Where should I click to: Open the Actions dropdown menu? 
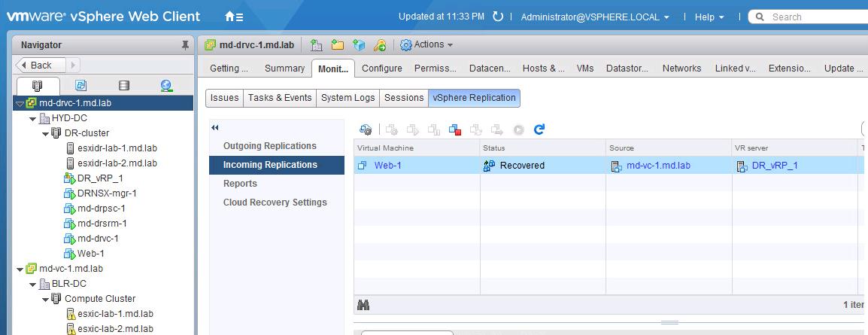pyautogui.click(x=426, y=45)
